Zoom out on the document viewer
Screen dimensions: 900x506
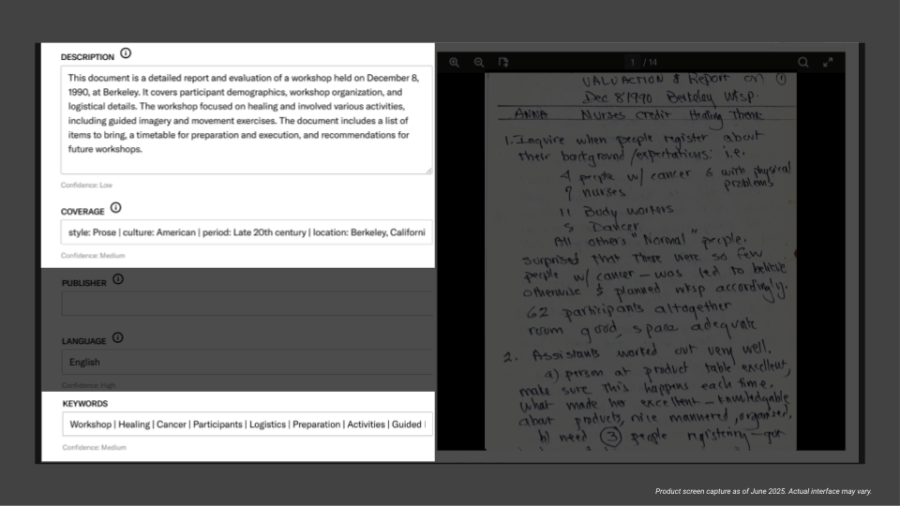(479, 62)
